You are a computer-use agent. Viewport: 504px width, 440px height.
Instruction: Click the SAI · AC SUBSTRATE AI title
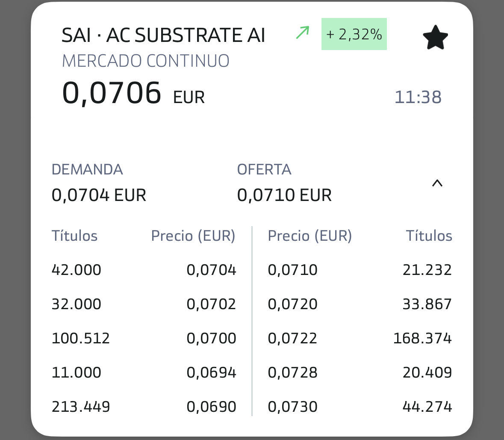tap(163, 35)
